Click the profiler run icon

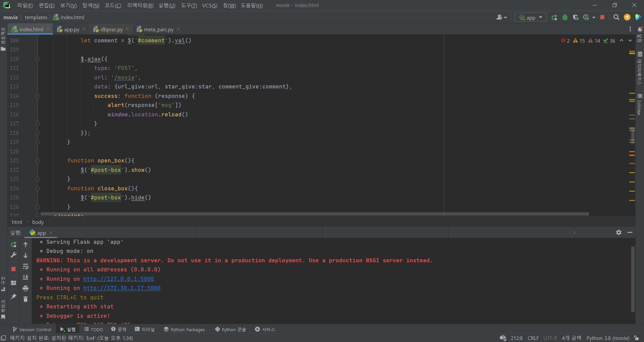coord(586,17)
